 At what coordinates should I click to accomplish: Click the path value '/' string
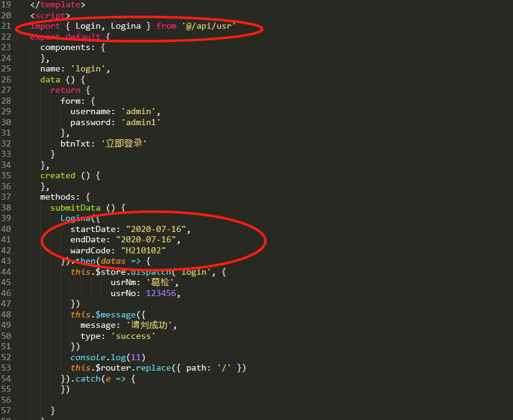point(224,368)
